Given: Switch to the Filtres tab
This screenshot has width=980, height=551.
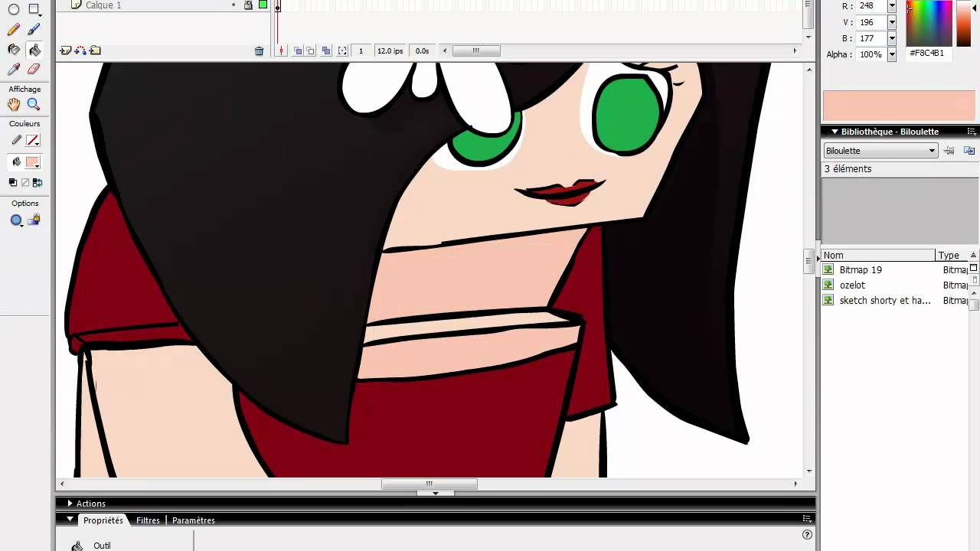Looking at the screenshot, I should [x=148, y=520].
